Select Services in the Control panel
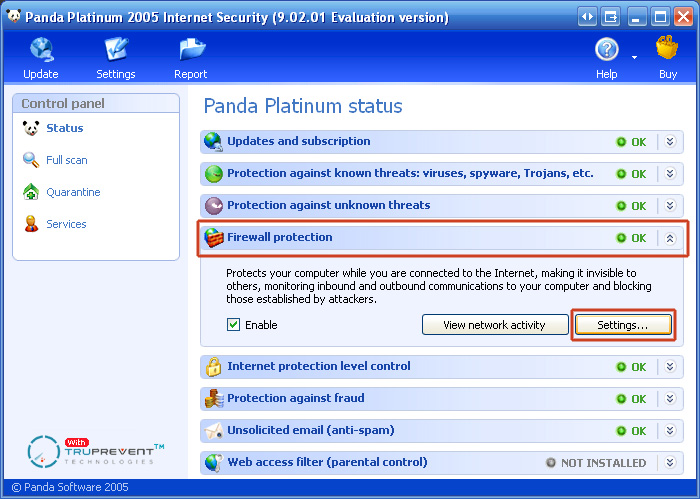 [x=66, y=225]
